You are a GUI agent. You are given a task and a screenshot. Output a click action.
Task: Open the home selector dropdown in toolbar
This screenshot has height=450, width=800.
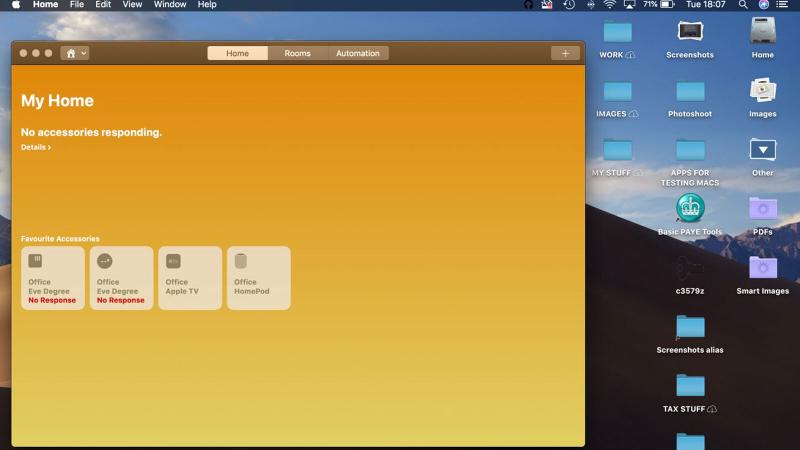pos(74,53)
